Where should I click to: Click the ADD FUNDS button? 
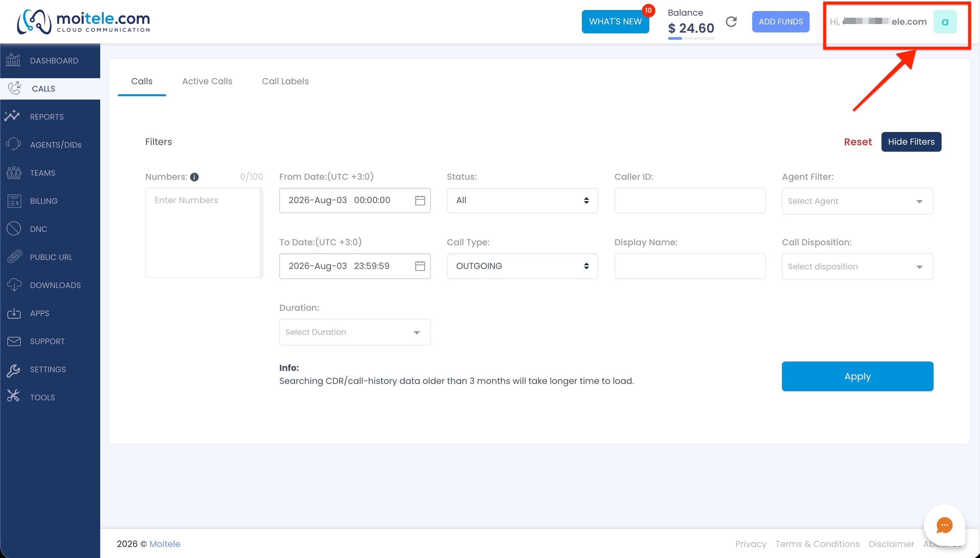click(x=781, y=21)
